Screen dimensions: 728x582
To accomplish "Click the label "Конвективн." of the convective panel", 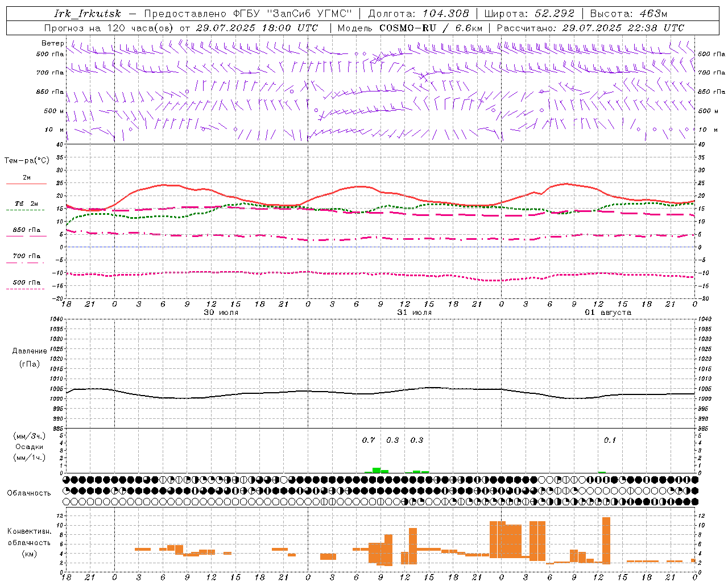I will click(x=30, y=531).
